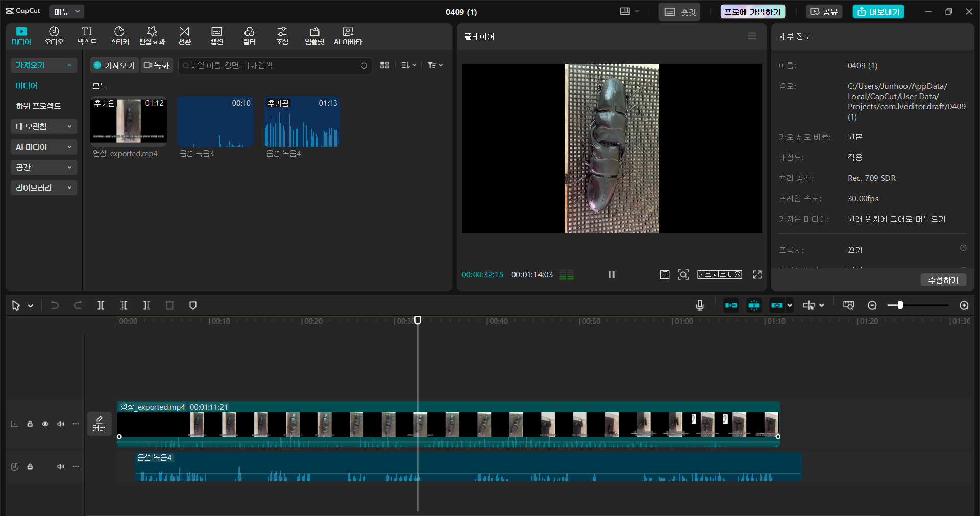Image resolution: width=980 pixels, height=516 pixels.
Task: Select 미디어 in the sidebar
Action: pyautogui.click(x=27, y=86)
